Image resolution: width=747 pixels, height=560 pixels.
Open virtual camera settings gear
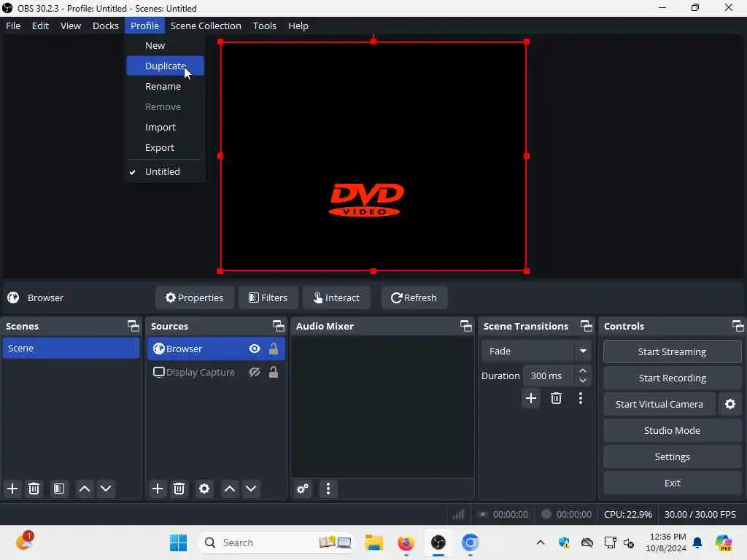(x=729, y=404)
